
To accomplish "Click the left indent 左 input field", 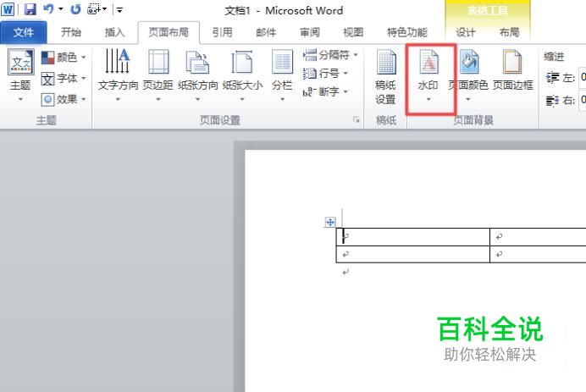I will pos(583,78).
